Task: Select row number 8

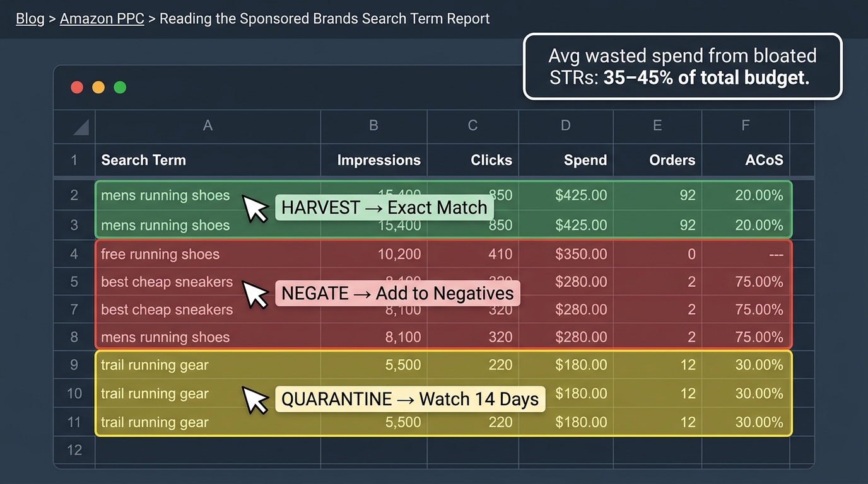Action: pyautogui.click(x=74, y=337)
